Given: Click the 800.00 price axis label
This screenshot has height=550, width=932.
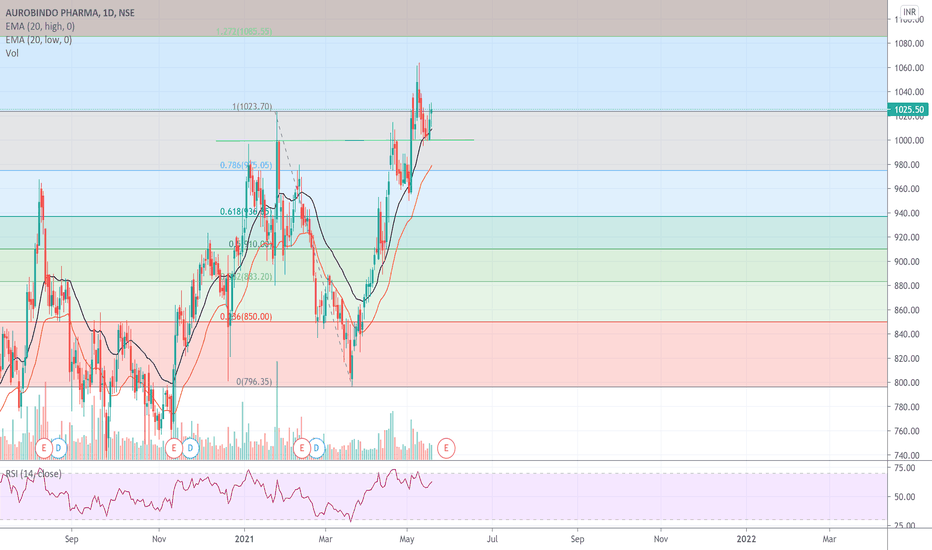Looking at the screenshot, I should coord(909,383).
